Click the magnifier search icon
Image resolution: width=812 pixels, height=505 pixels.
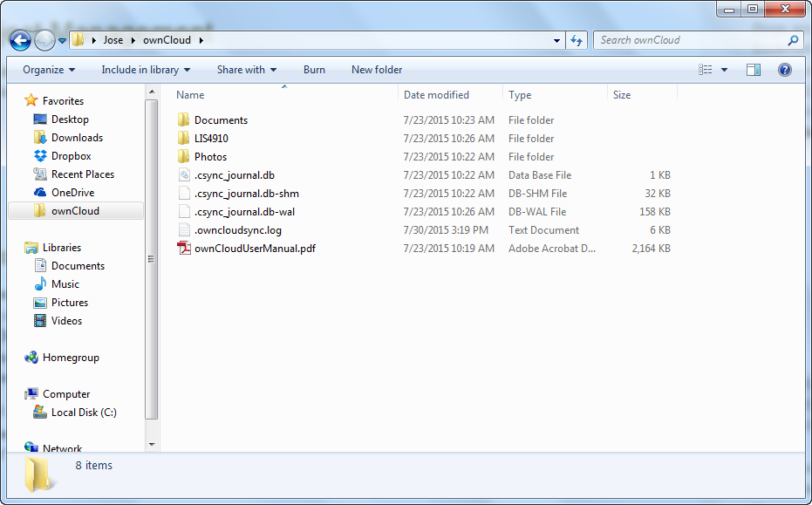coord(793,40)
